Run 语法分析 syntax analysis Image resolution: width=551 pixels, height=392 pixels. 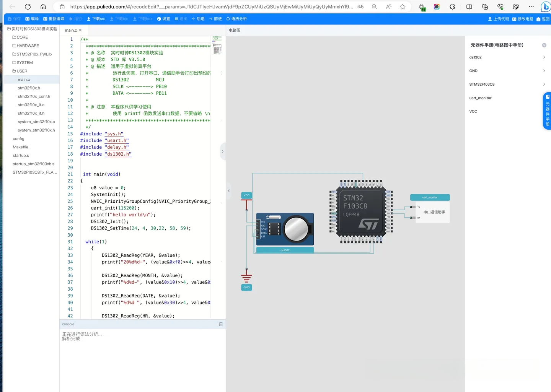pyautogui.click(x=236, y=19)
